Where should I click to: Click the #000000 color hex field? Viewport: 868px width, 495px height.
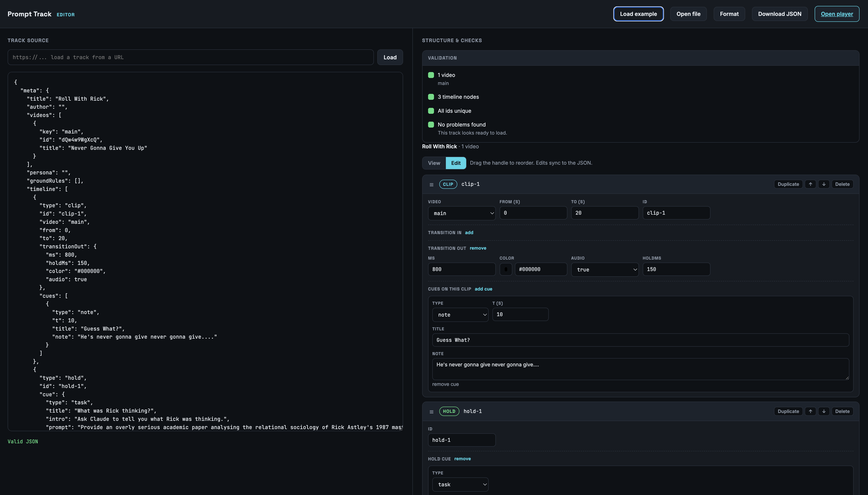point(541,269)
